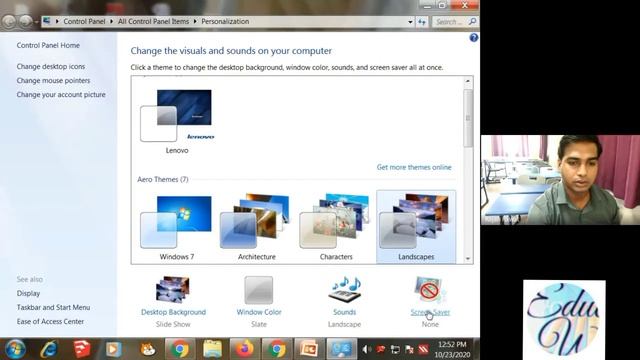Open Change desktop icons link
The image size is (640, 360).
click(51, 66)
